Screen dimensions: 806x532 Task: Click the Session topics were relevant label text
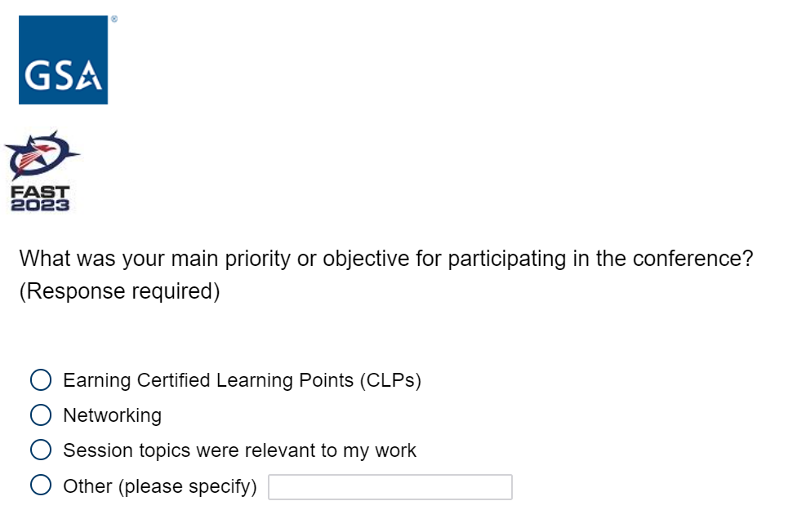point(239,450)
